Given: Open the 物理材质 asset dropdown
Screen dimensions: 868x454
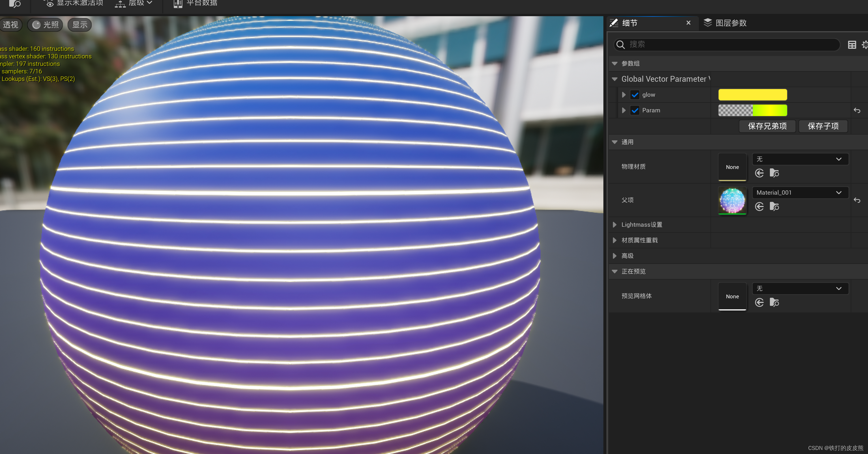Looking at the screenshot, I should point(800,159).
